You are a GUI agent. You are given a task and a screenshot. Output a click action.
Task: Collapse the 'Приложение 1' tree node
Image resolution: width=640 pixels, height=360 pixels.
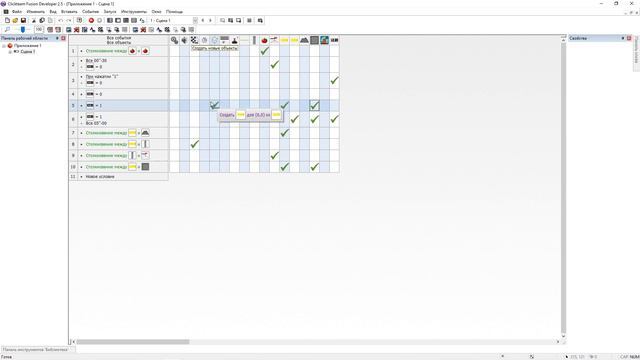tap(4, 46)
